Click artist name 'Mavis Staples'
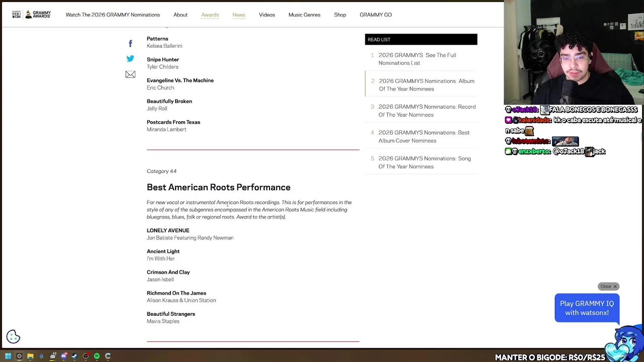 tap(163, 321)
